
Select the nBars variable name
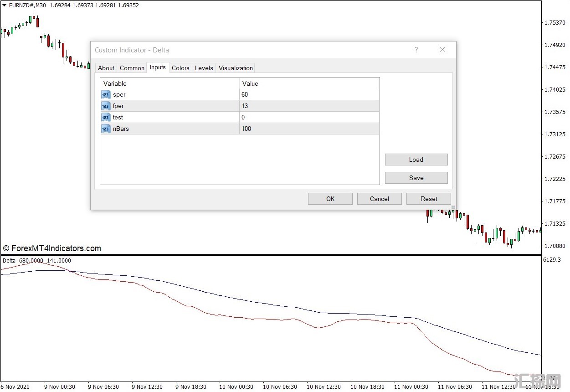point(121,129)
